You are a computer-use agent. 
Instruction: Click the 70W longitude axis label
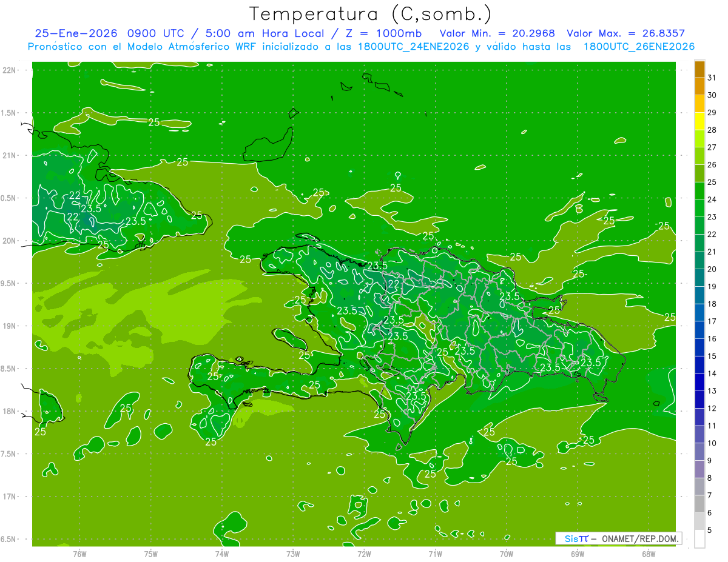507,554
